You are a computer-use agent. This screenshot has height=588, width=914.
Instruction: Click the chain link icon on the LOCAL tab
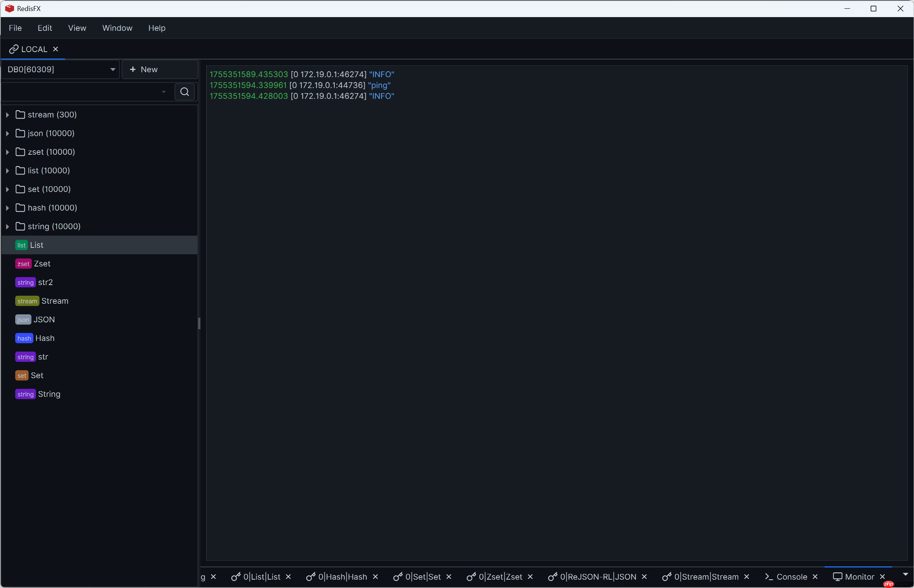coord(14,49)
